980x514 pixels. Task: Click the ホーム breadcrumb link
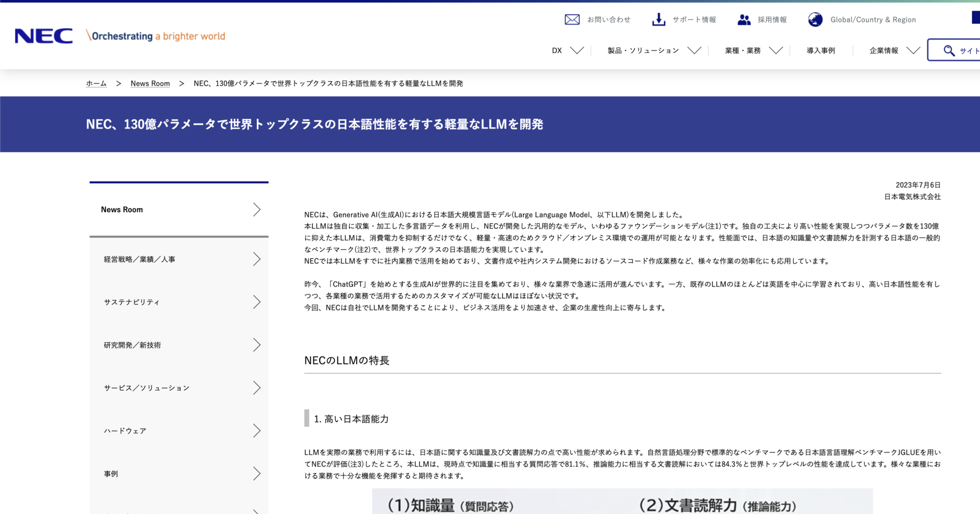[96, 83]
